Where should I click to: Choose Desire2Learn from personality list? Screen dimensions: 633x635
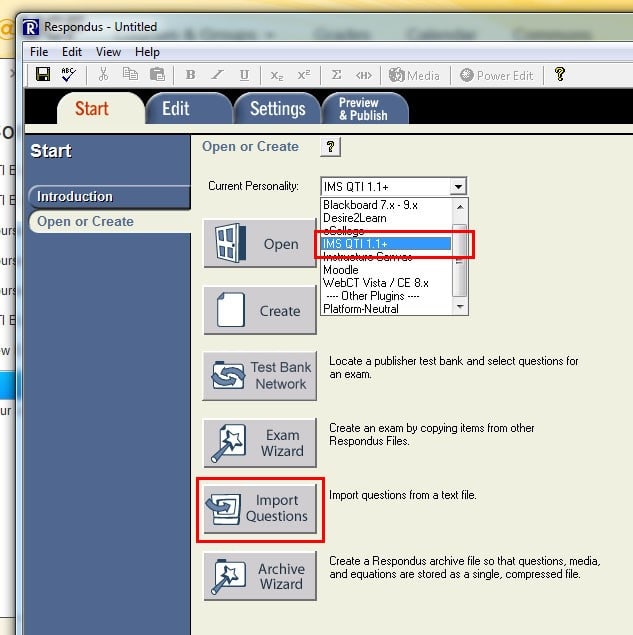(386, 218)
